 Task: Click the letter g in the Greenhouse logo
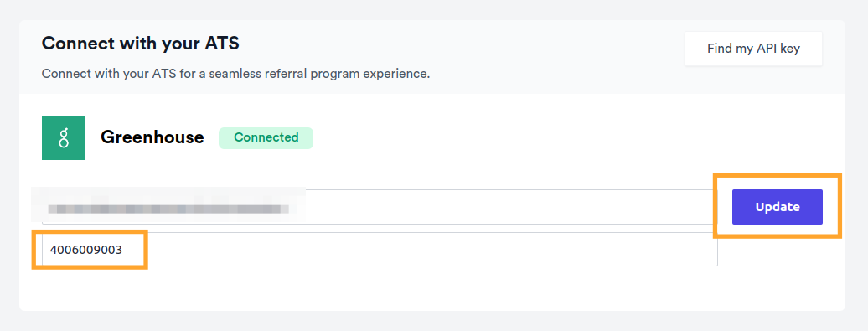pos(64,137)
